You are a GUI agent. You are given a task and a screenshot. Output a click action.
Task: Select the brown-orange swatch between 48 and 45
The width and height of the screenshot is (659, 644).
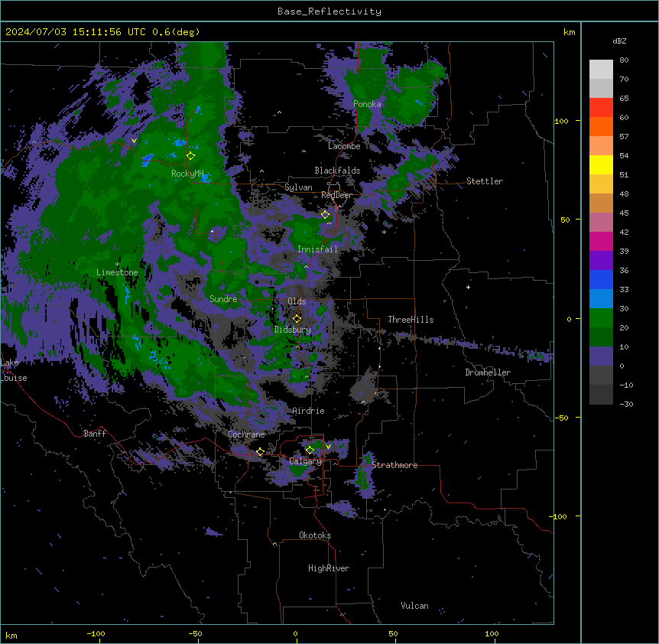[601, 203]
